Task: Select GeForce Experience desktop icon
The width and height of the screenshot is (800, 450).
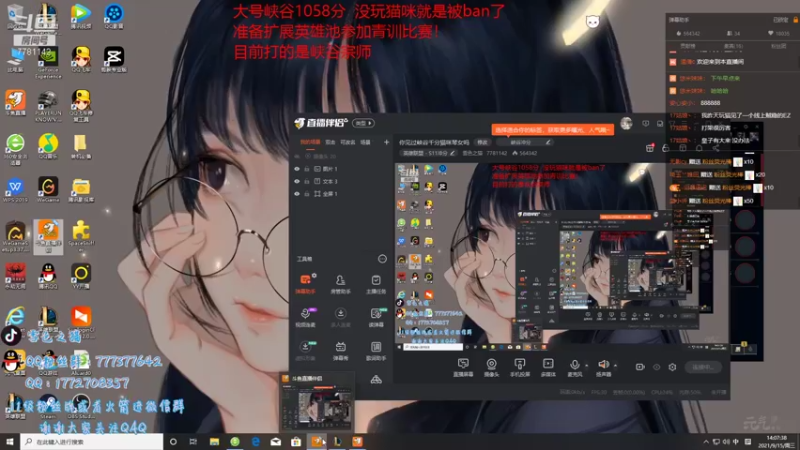Action: coord(48,62)
